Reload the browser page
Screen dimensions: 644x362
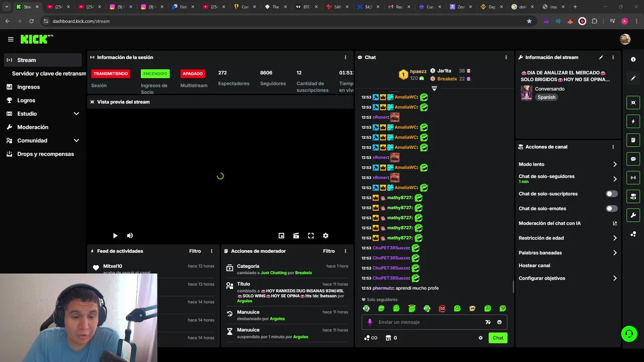coord(31,21)
